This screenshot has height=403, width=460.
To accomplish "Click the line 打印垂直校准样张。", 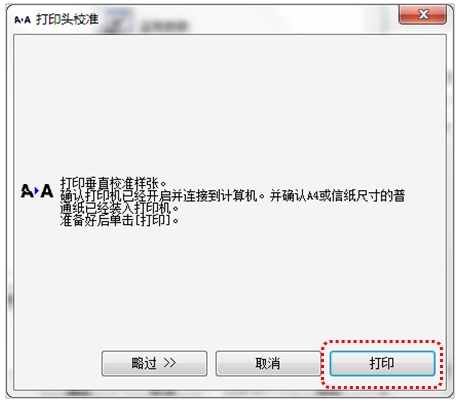I will tap(113, 183).
